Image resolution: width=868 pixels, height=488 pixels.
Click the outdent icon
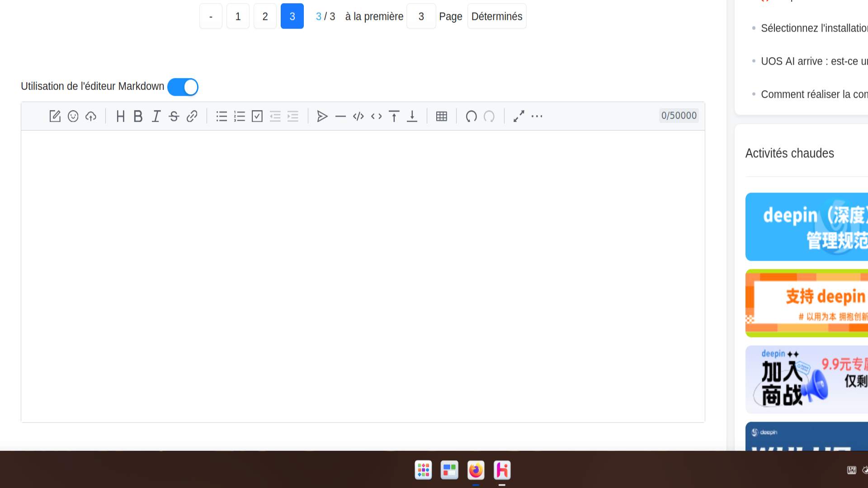pyautogui.click(x=275, y=116)
